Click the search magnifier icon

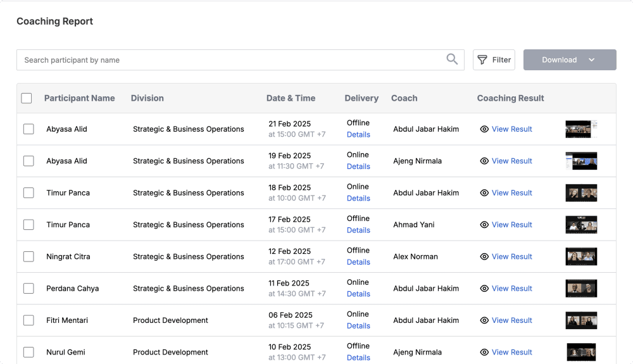pyautogui.click(x=452, y=60)
